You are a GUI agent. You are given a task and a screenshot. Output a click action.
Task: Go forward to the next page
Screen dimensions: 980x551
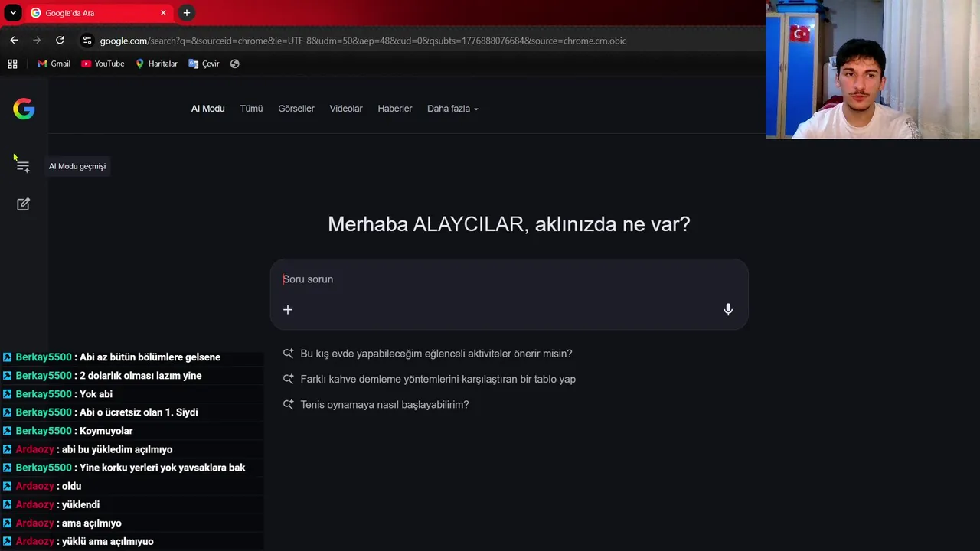point(37,41)
